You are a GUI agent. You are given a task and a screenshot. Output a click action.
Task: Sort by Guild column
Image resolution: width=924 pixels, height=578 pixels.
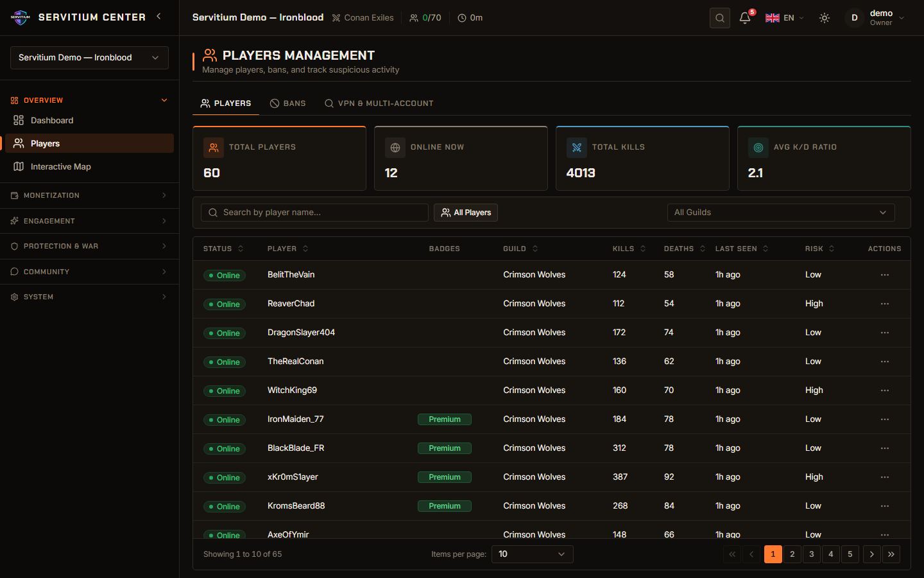[520, 249]
